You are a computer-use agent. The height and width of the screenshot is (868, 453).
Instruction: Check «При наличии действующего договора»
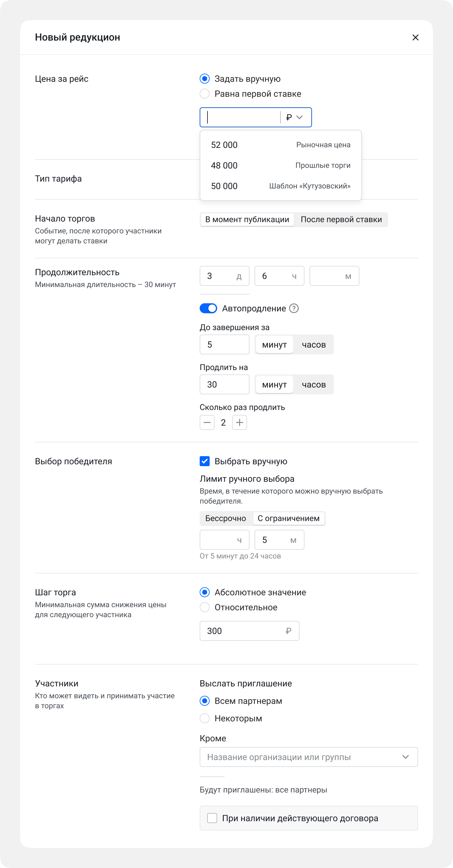click(212, 818)
